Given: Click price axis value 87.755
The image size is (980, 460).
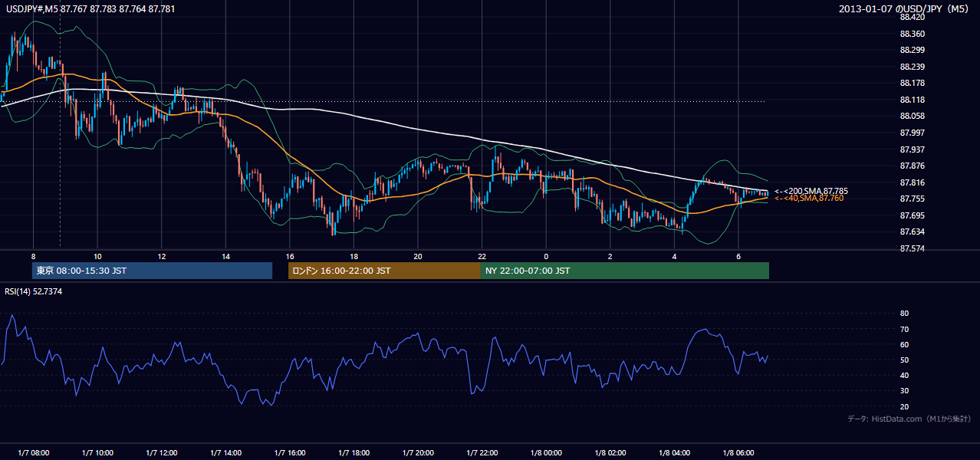Looking at the screenshot, I should [x=911, y=199].
